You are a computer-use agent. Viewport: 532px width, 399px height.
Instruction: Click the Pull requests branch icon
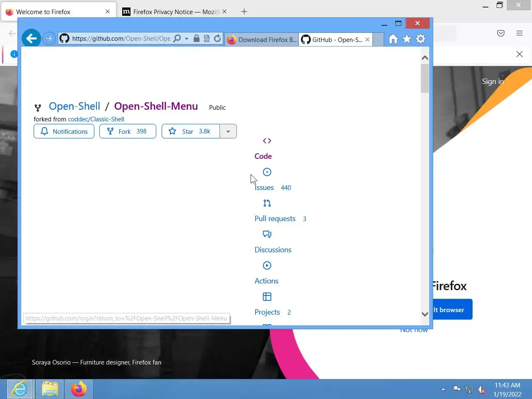click(267, 203)
